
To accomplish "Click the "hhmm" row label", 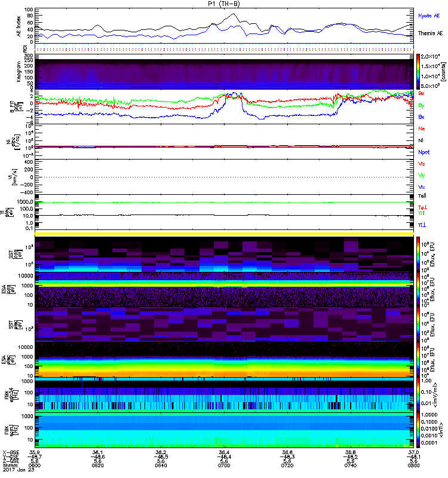I will pos(10,465).
